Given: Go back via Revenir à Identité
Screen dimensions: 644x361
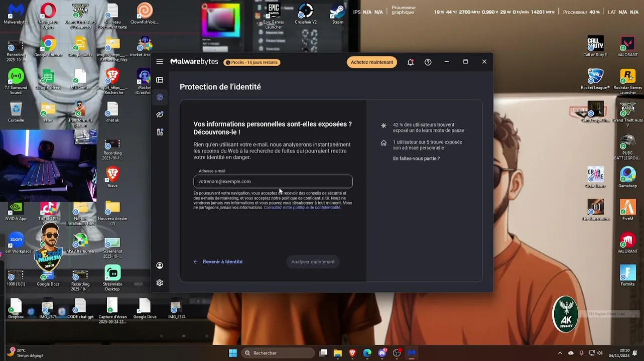Looking at the screenshot, I should tap(218, 262).
